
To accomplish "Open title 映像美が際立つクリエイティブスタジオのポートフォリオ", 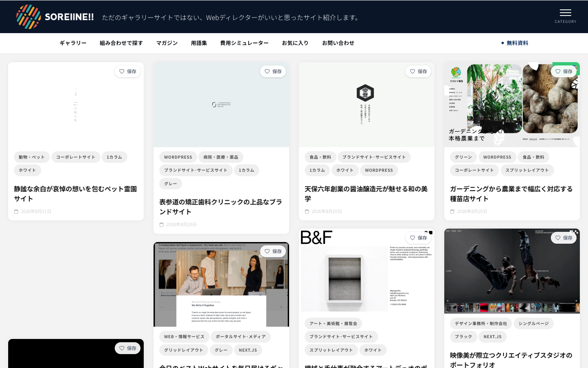I will 512,360.
